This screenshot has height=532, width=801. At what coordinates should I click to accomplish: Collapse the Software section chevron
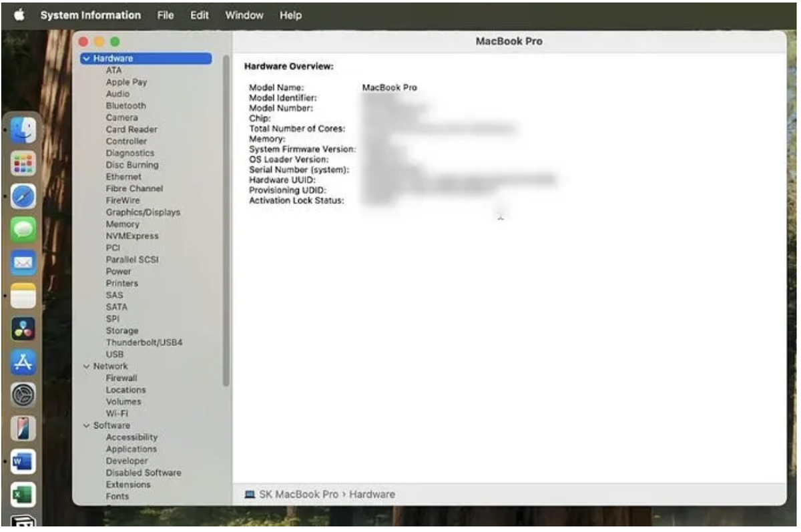[x=86, y=426]
